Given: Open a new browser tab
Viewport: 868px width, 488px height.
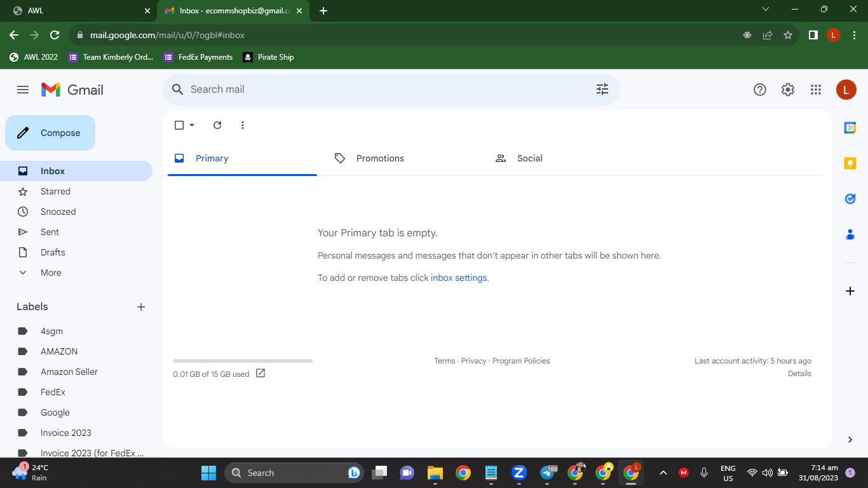Looking at the screenshot, I should [323, 11].
